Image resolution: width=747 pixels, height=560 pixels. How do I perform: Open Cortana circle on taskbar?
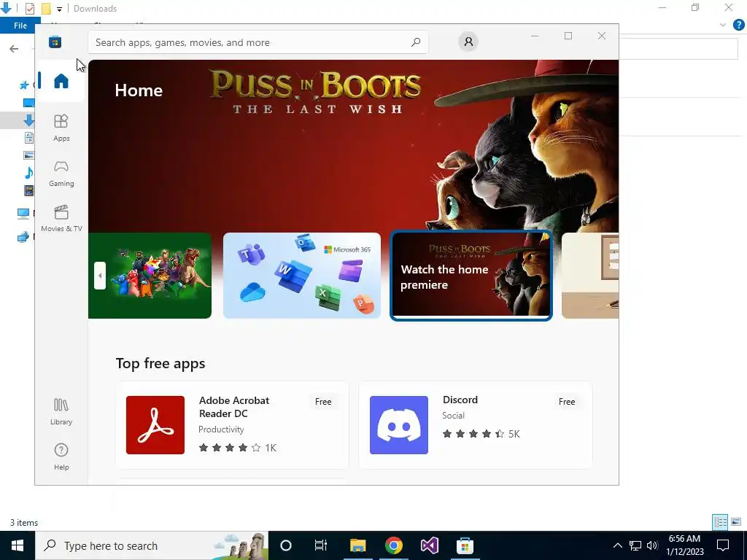click(x=286, y=545)
